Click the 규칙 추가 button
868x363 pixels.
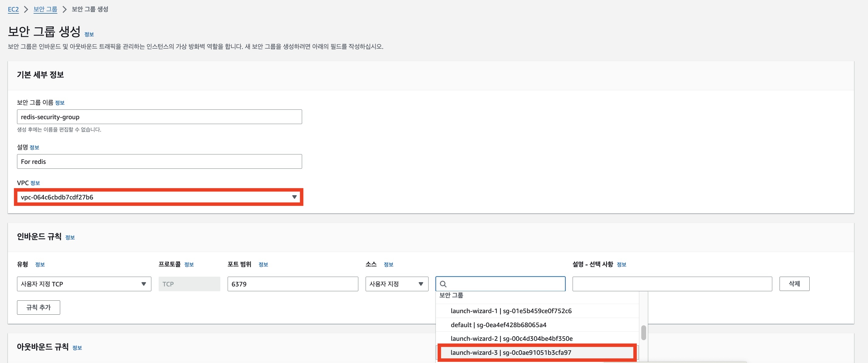pyautogui.click(x=38, y=307)
